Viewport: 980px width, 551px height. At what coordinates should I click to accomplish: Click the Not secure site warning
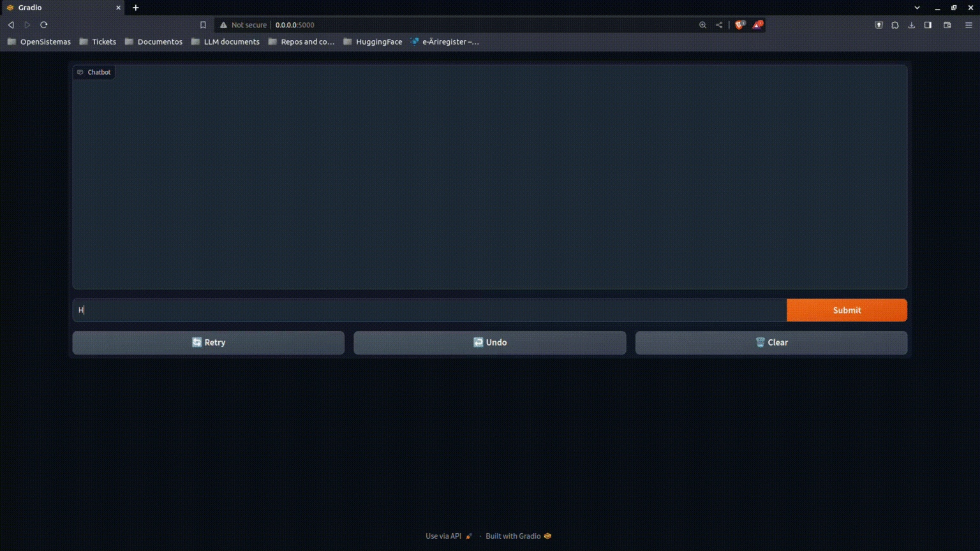click(x=243, y=25)
